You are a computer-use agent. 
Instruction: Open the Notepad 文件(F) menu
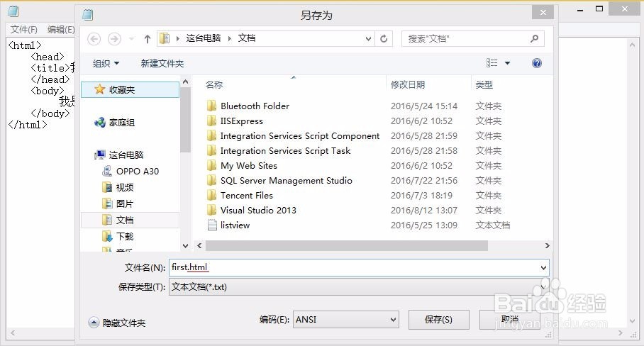point(24,30)
